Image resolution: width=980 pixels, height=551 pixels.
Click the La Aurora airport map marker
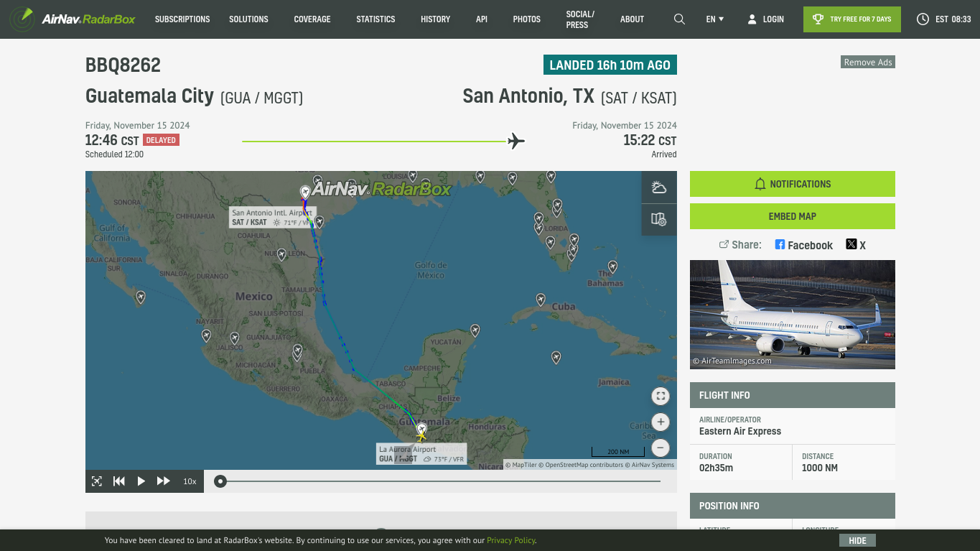coord(421,428)
